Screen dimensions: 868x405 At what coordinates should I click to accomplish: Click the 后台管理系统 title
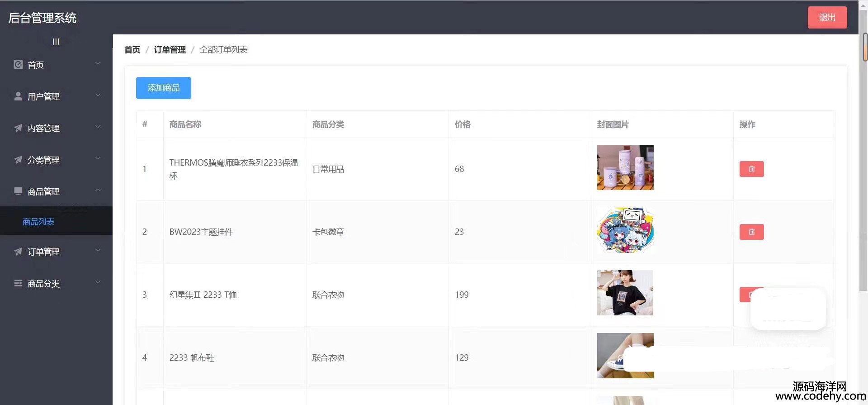click(42, 18)
